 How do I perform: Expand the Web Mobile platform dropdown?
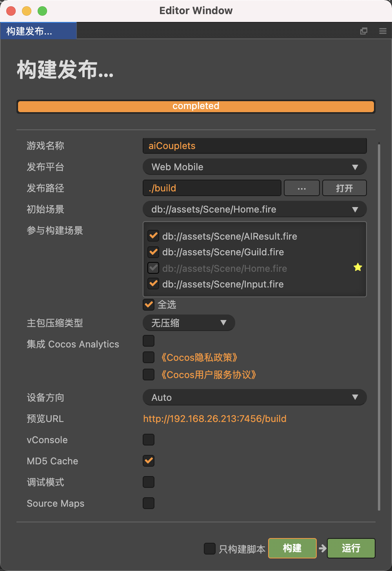pyautogui.click(x=254, y=167)
